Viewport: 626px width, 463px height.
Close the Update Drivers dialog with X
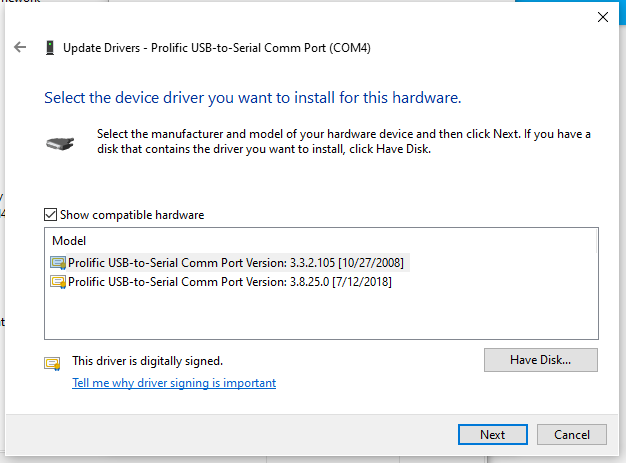coord(601,17)
